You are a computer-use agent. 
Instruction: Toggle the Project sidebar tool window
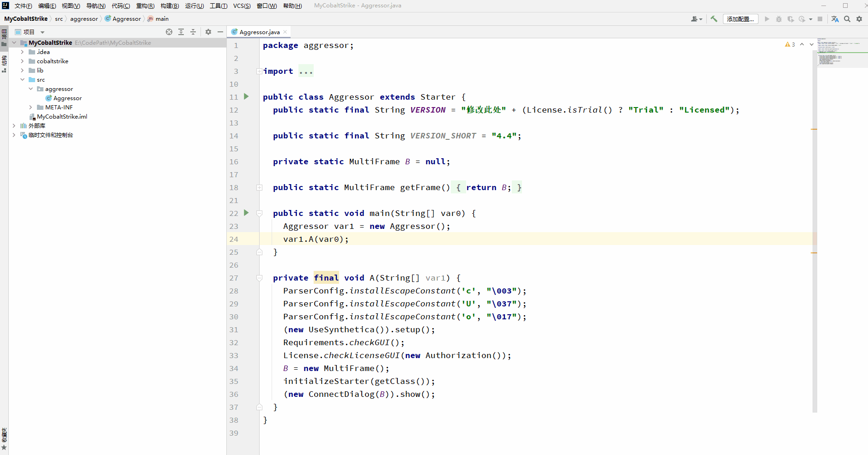(4, 37)
